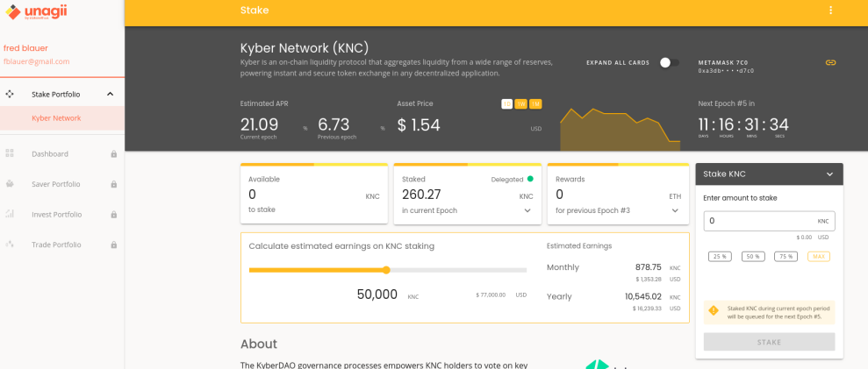Select the 1D chart range
The width and height of the screenshot is (868, 369).
pos(506,104)
